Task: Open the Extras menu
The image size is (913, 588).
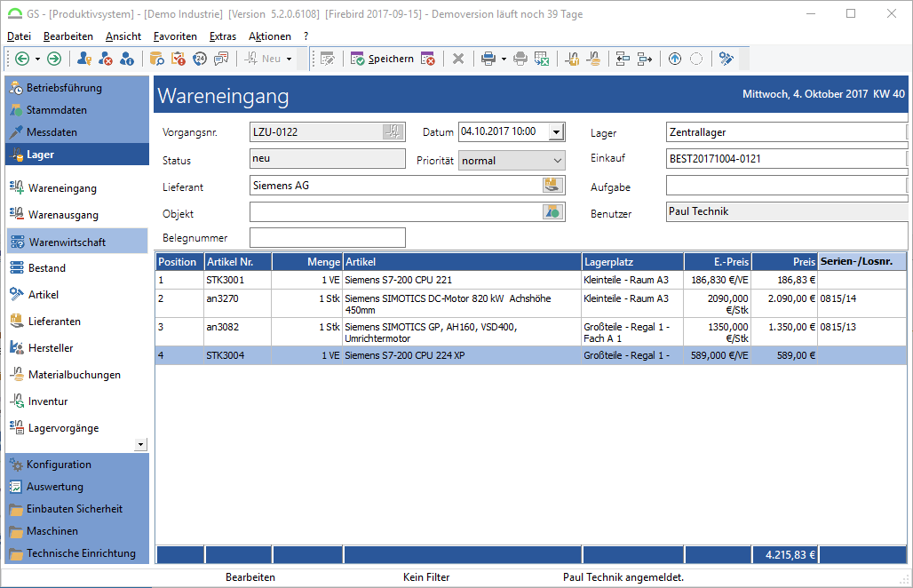Action: coord(223,36)
